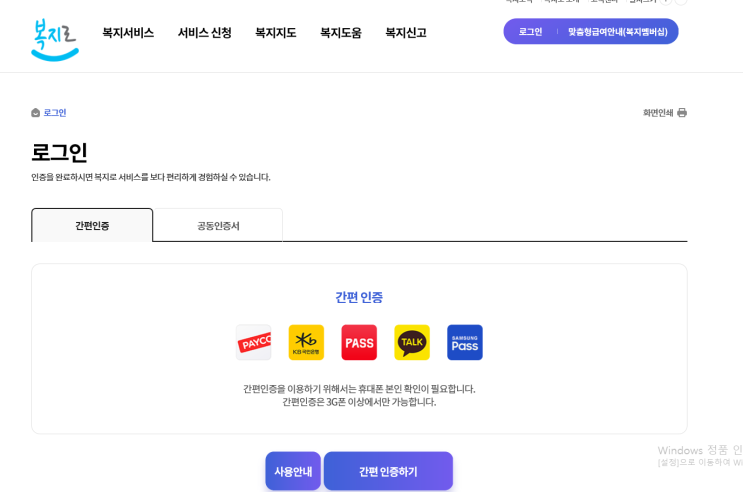Open the 복지도움 menu

(x=340, y=33)
